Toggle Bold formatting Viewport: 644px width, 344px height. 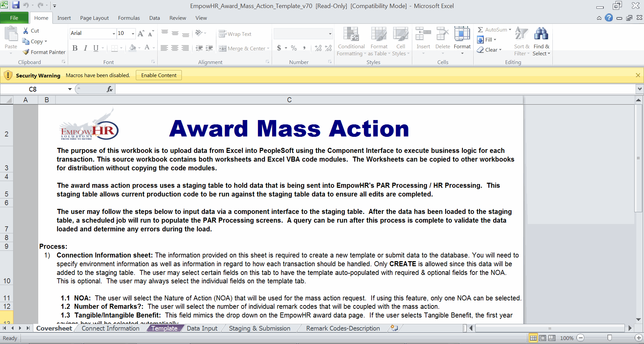pyautogui.click(x=75, y=48)
